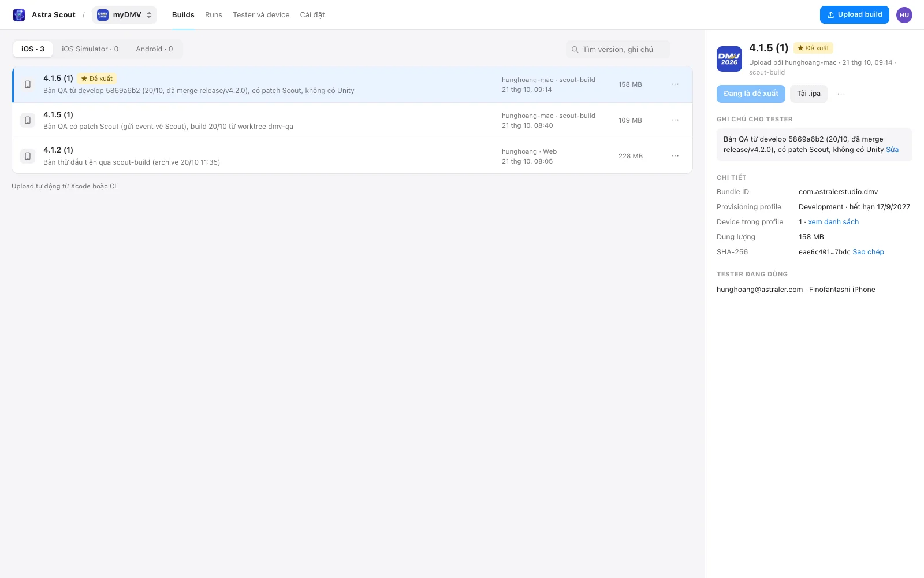The width and height of the screenshot is (924, 578).
Task: Click the search magnifier icon
Action: click(x=575, y=50)
